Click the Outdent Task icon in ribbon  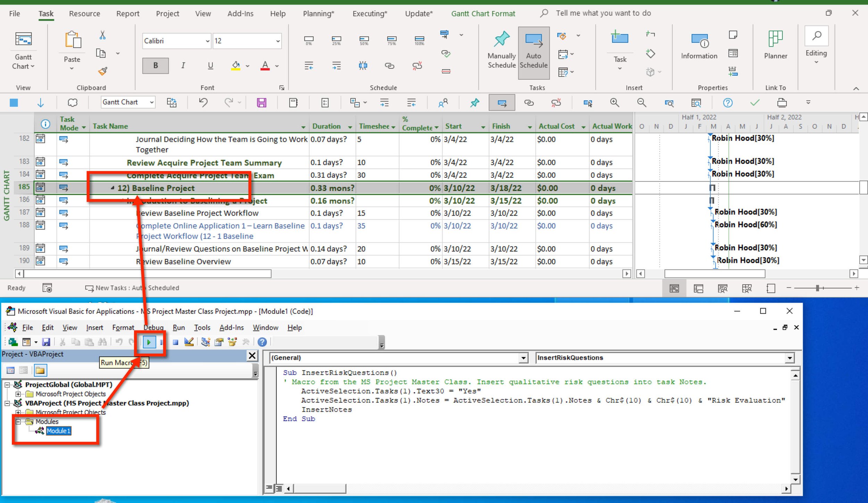pos(309,65)
